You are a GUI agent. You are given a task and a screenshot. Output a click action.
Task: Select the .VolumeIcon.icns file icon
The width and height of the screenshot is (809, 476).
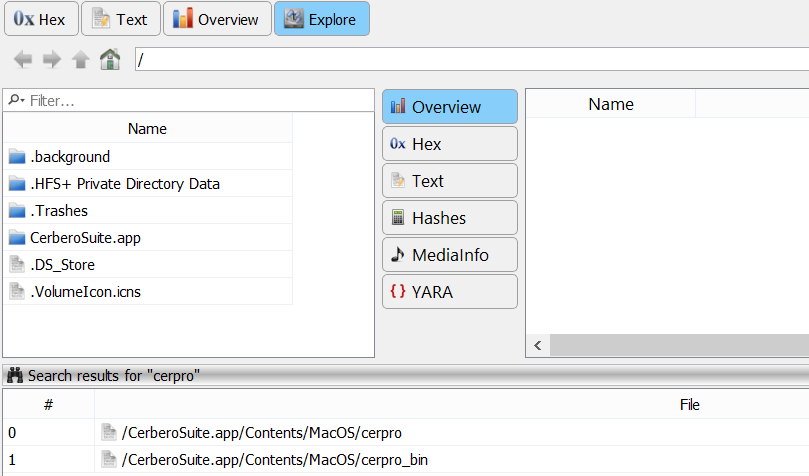point(17,292)
